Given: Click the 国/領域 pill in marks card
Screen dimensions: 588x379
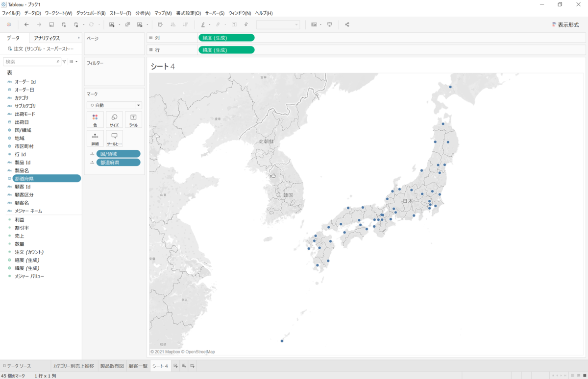Looking at the screenshot, I should click(118, 154).
